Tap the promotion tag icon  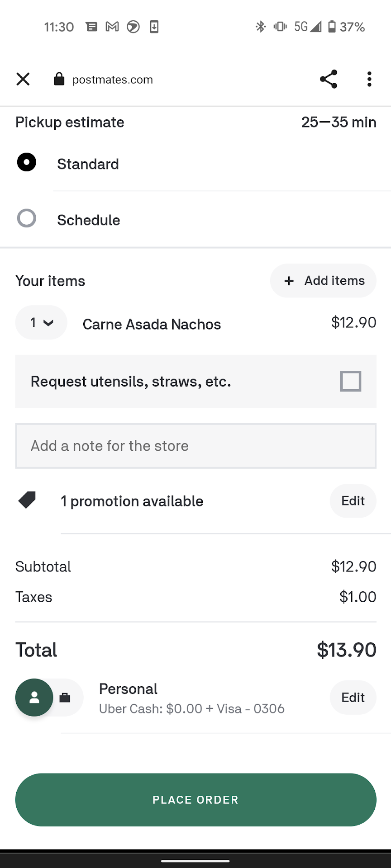(27, 500)
